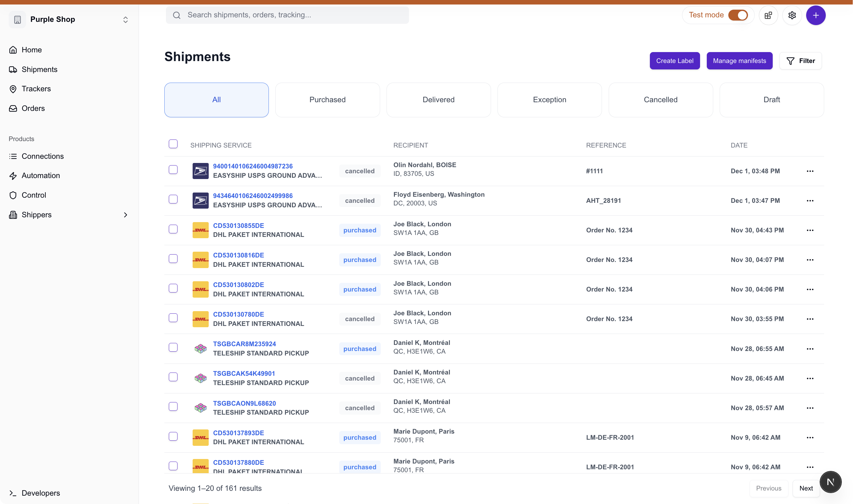Click the purple plus button

tap(815, 15)
